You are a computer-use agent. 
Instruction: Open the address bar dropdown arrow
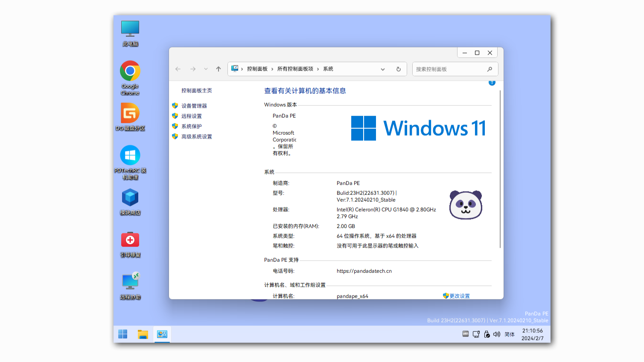pyautogui.click(x=382, y=69)
